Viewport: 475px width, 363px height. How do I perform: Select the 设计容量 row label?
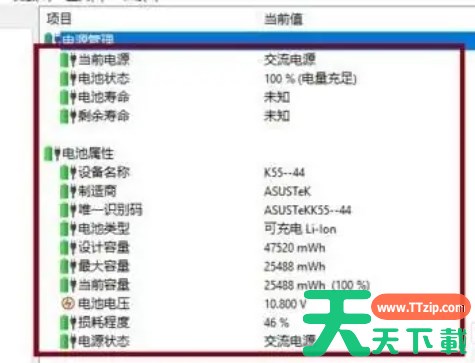[104, 247]
